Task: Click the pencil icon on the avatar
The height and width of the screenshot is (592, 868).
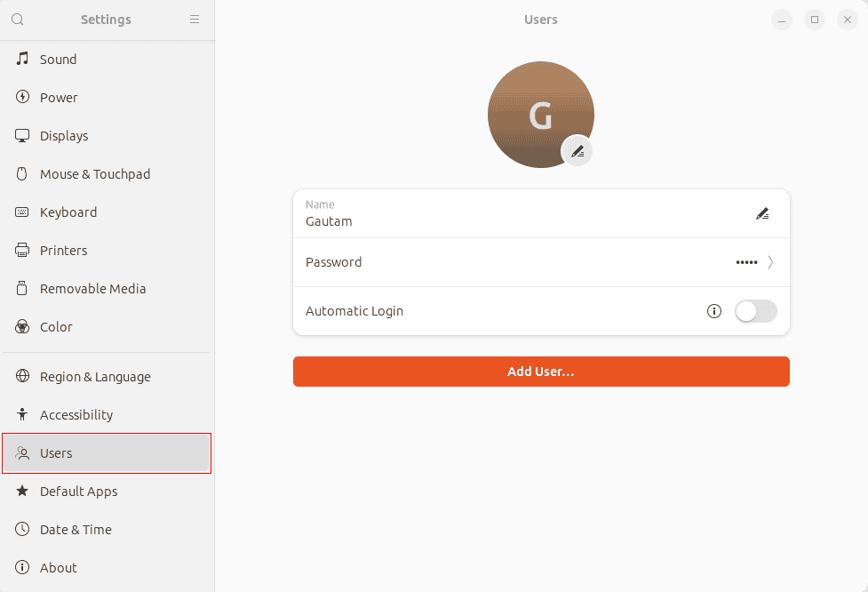Action: [x=577, y=151]
